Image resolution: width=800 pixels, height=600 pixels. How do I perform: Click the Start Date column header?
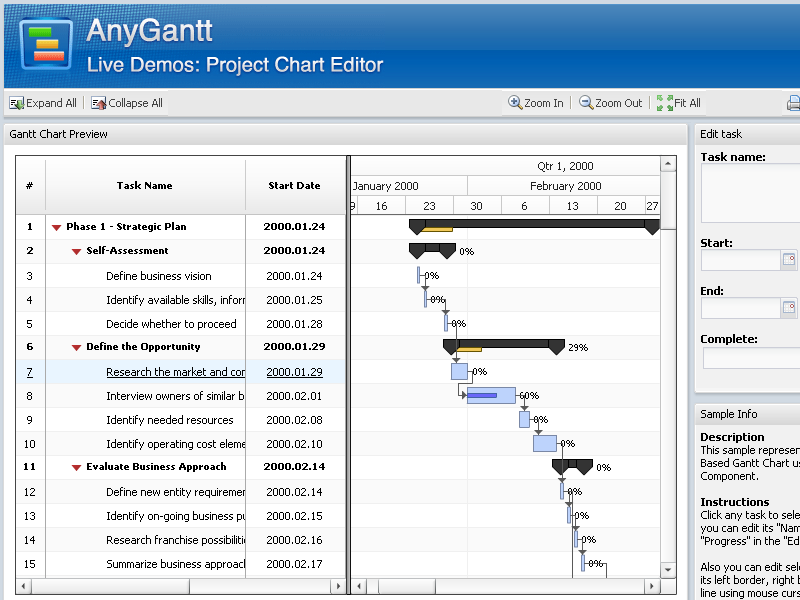(x=295, y=186)
